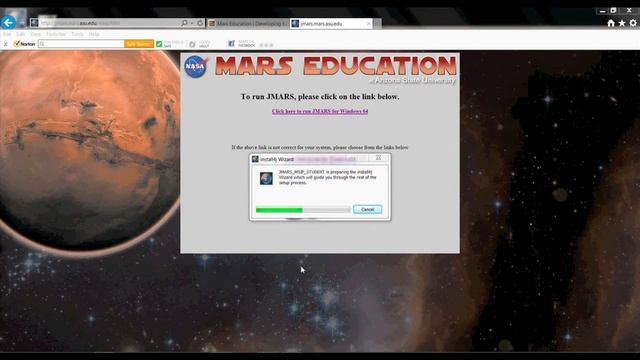
Task: Open the Help menu
Action: tap(94, 34)
